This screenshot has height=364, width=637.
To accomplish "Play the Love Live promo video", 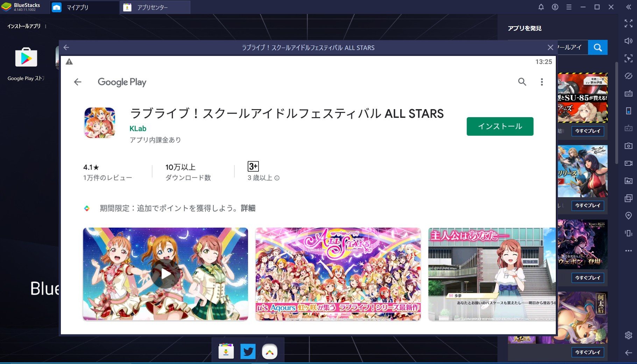I will [x=165, y=274].
